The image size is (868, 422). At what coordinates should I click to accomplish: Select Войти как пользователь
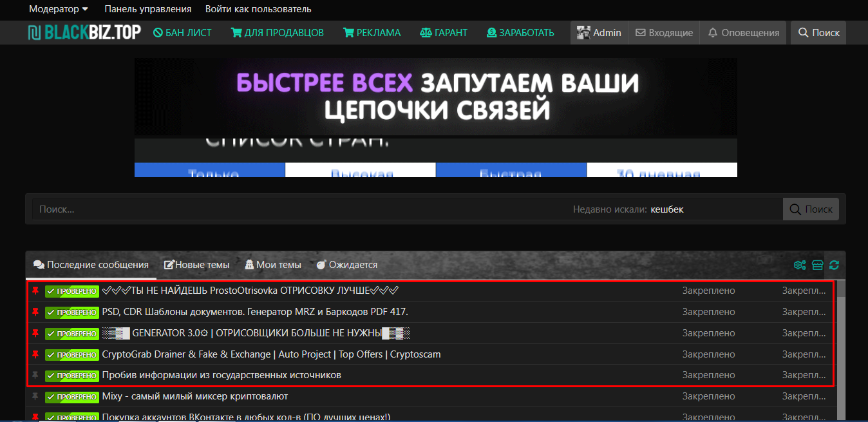click(x=258, y=9)
